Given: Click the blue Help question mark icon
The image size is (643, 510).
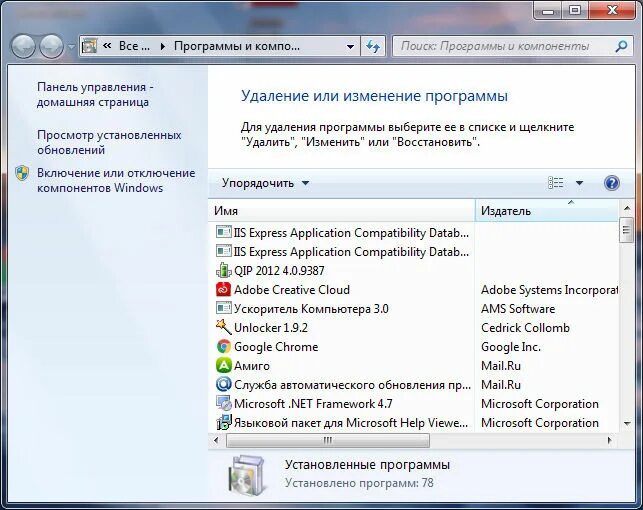Looking at the screenshot, I should [611, 183].
